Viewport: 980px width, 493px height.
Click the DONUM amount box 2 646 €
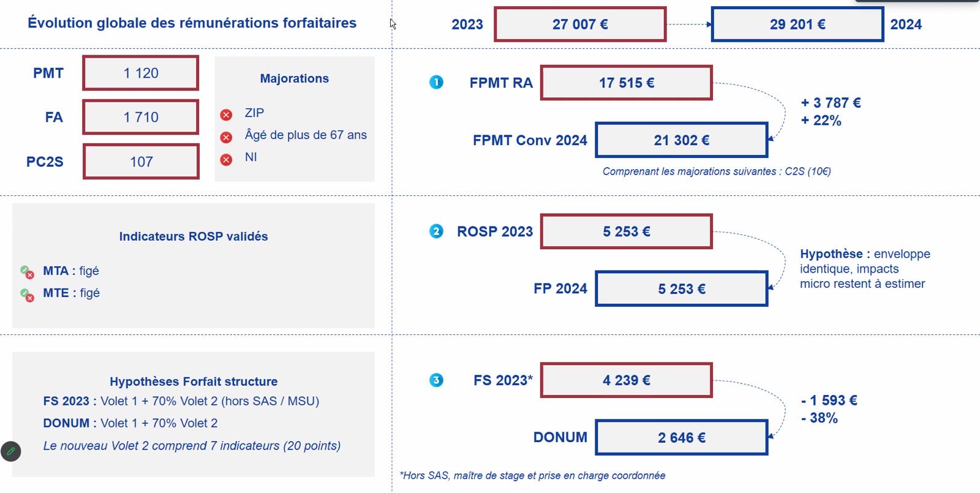point(682,437)
